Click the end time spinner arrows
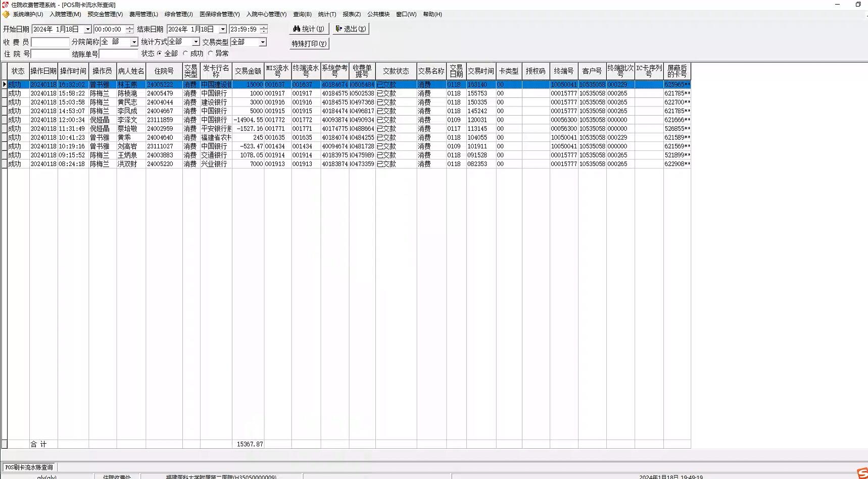The image size is (868, 479). (264, 29)
